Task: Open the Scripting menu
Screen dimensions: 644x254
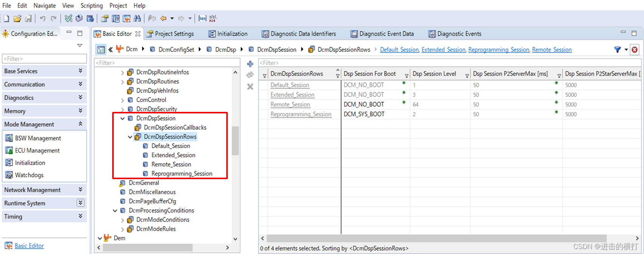Action: 92,6
